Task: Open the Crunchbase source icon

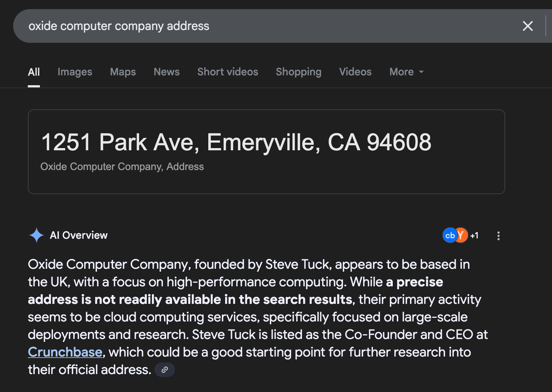Action: click(x=449, y=235)
